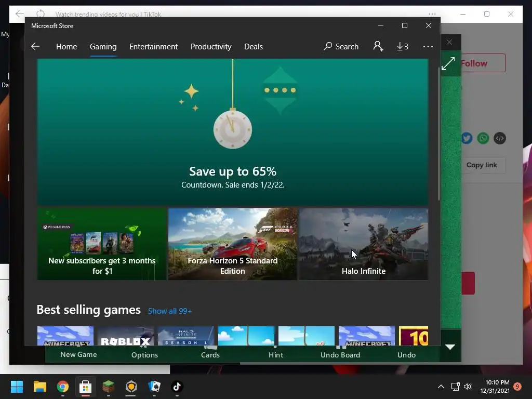
Task: Select the Gaming tab
Action: click(x=103, y=46)
